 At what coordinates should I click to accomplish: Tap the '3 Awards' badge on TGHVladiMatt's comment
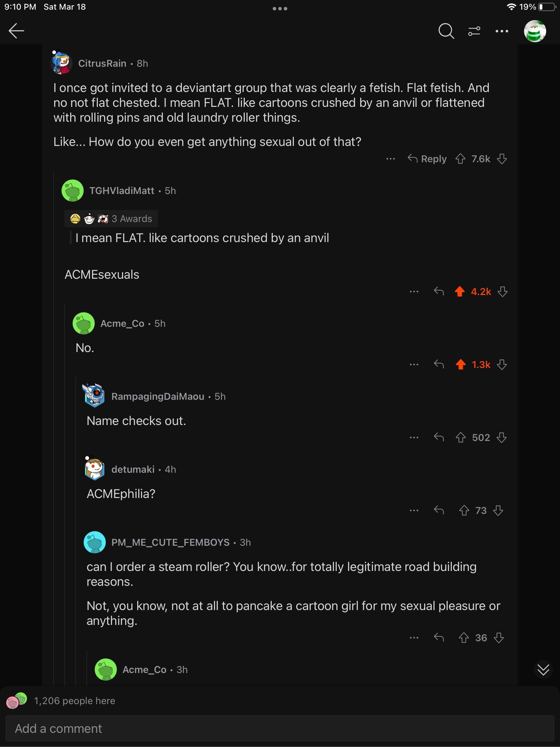click(111, 219)
